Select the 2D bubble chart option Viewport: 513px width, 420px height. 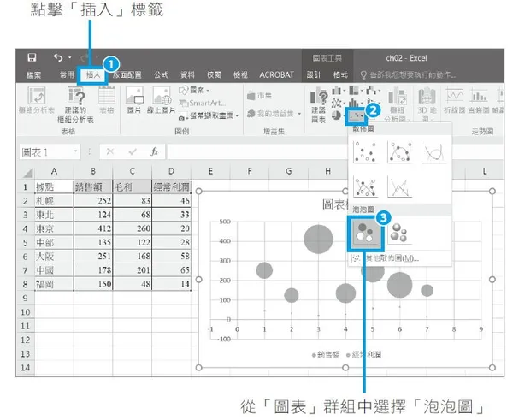365,233
